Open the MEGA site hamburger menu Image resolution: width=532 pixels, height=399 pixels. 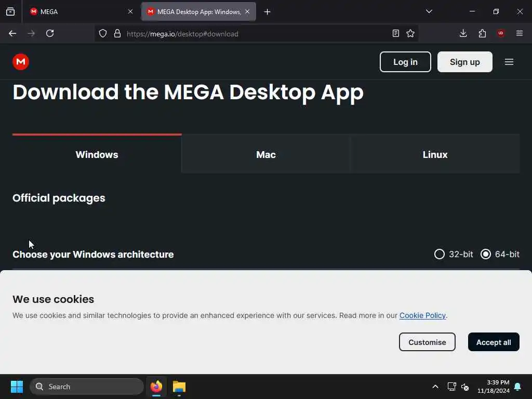point(509,62)
